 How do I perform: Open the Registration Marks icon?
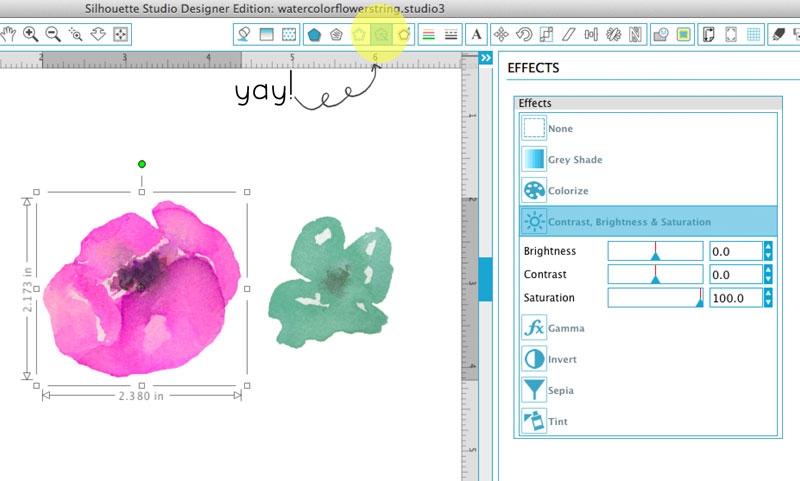coord(731,34)
